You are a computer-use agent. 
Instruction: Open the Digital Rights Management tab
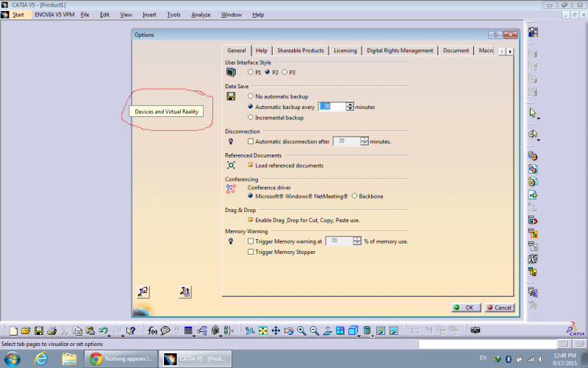coord(400,50)
